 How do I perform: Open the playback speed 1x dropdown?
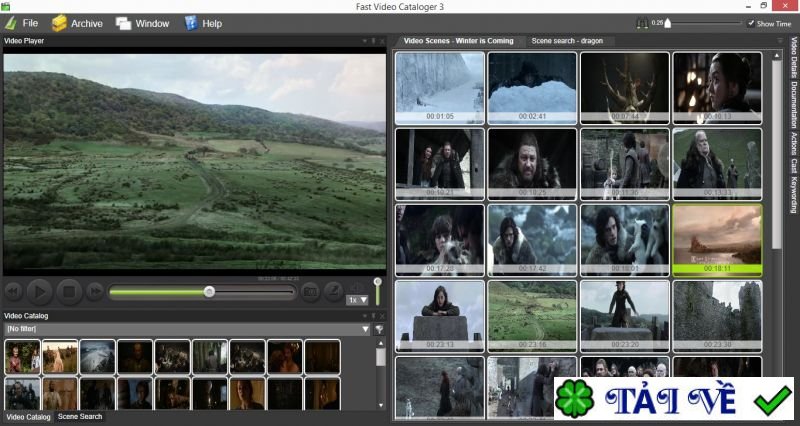pos(357,299)
